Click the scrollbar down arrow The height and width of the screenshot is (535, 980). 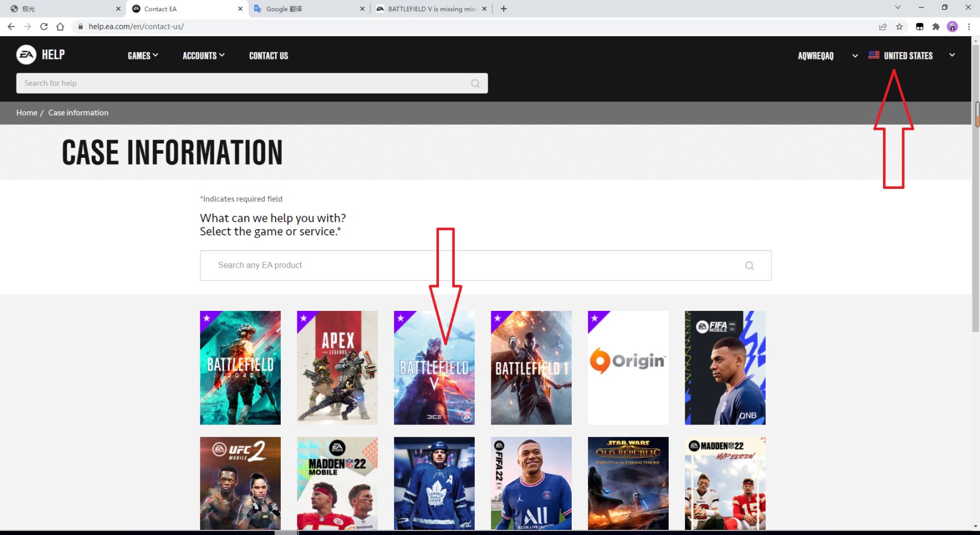coord(976,526)
